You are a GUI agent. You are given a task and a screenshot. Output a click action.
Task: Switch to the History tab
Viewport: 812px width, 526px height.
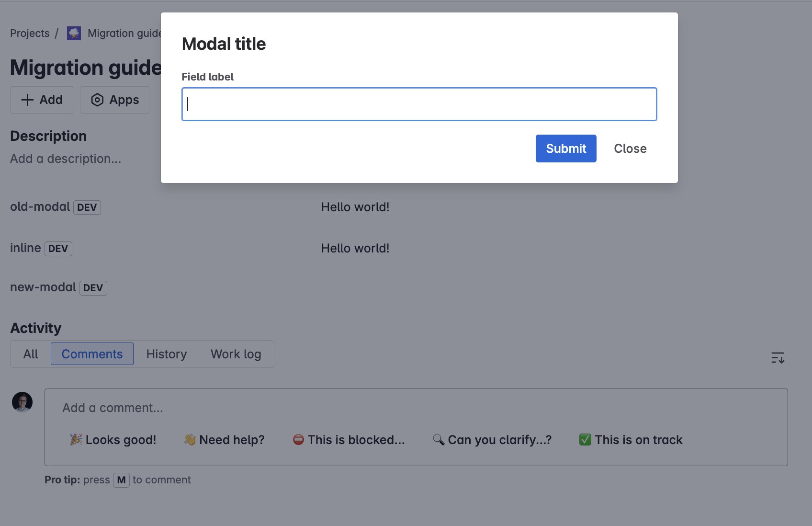(166, 354)
